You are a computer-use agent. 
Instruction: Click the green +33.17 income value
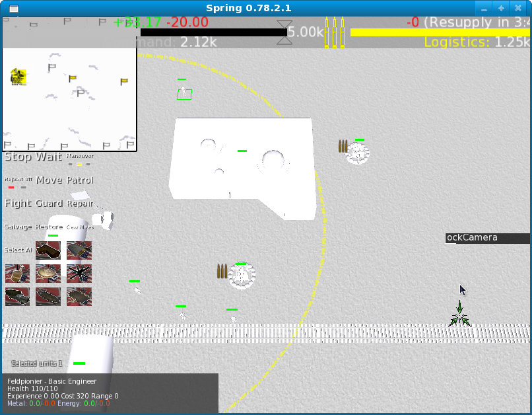coord(137,22)
